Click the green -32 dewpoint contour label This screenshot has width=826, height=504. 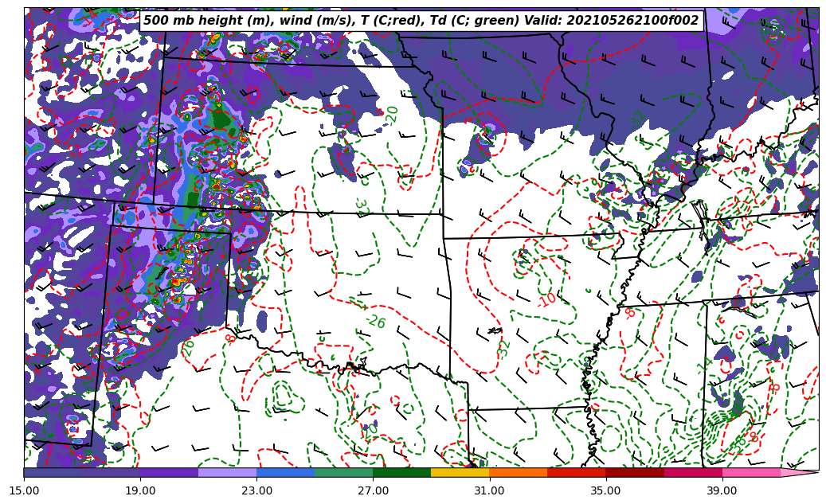[x=503, y=348]
